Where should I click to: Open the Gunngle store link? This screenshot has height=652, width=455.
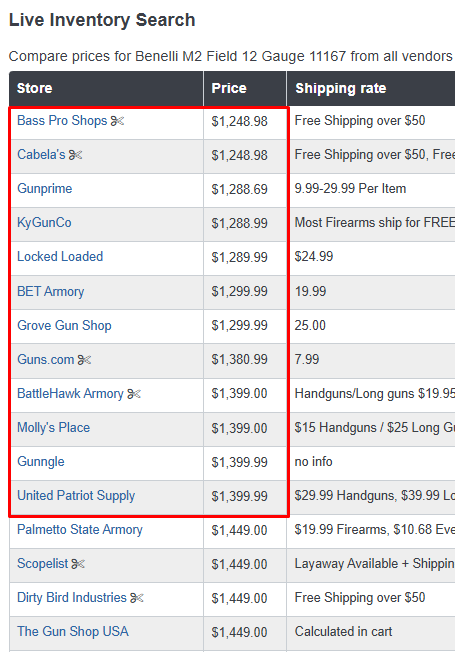(41, 462)
